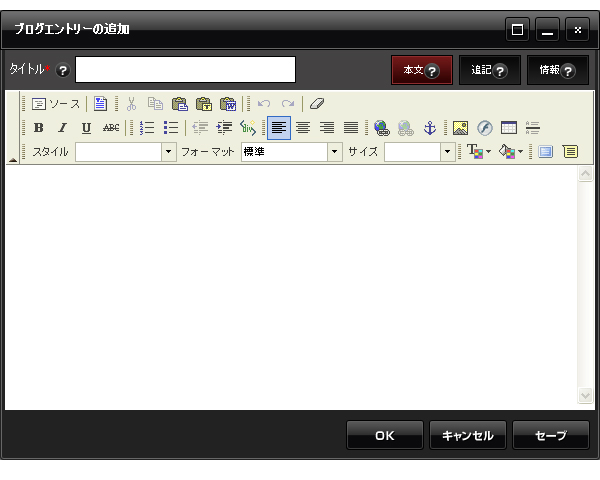This screenshot has height=480, width=600.
Task: Select Align Right option
Action: 327,128
